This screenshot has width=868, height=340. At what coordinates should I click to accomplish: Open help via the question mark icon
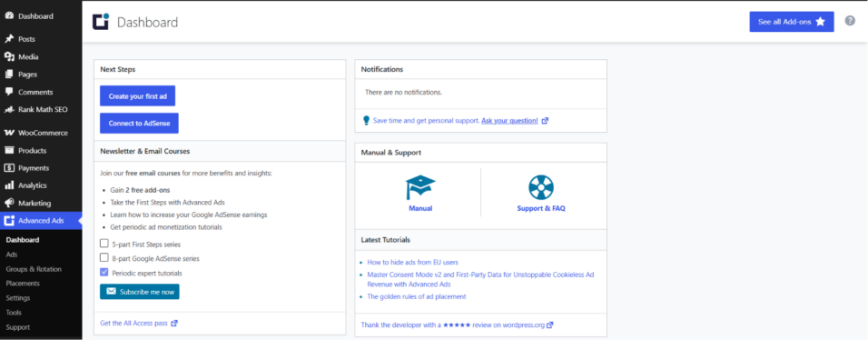point(850,21)
